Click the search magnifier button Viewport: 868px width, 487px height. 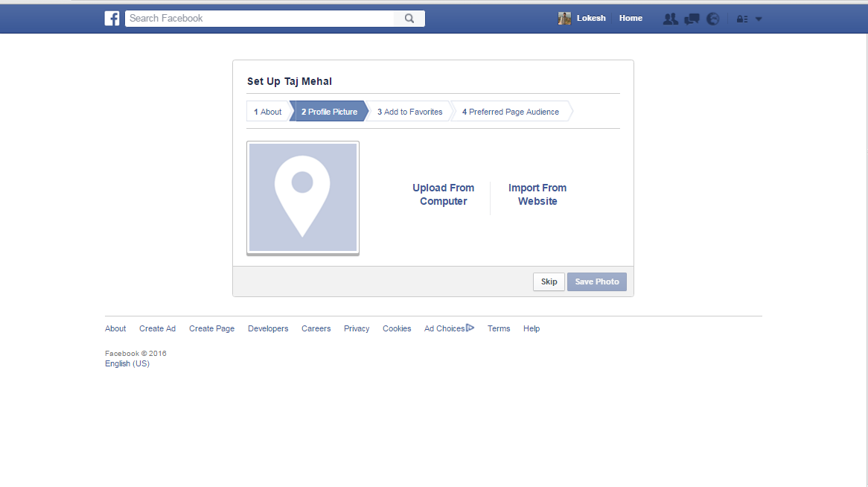pyautogui.click(x=409, y=19)
